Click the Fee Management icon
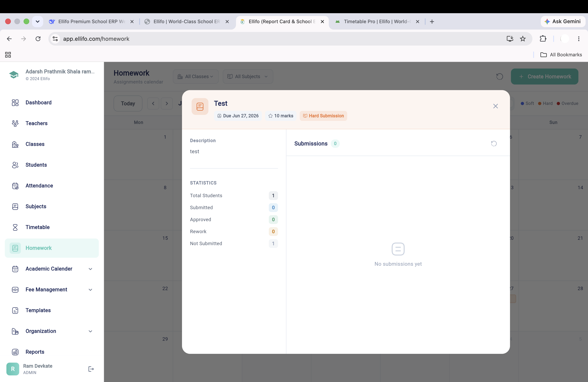The height and width of the screenshot is (382, 588). (x=15, y=290)
